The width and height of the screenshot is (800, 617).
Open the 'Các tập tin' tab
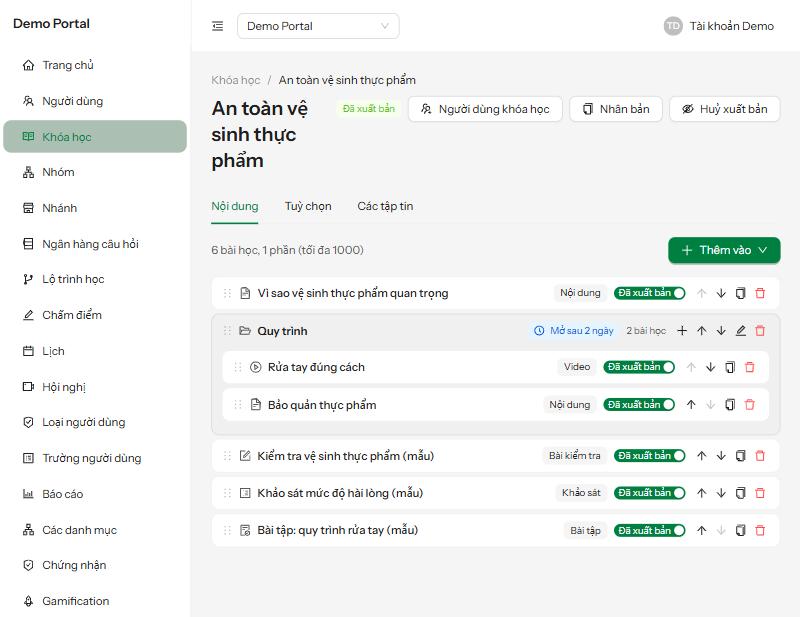[x=385, y=206]
